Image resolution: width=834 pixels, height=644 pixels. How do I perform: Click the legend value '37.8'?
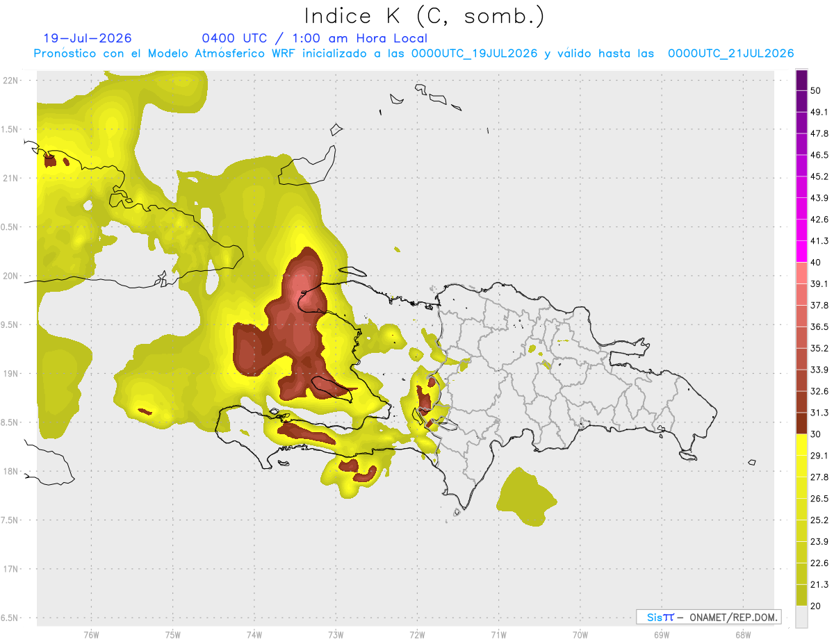coord(819,305)
